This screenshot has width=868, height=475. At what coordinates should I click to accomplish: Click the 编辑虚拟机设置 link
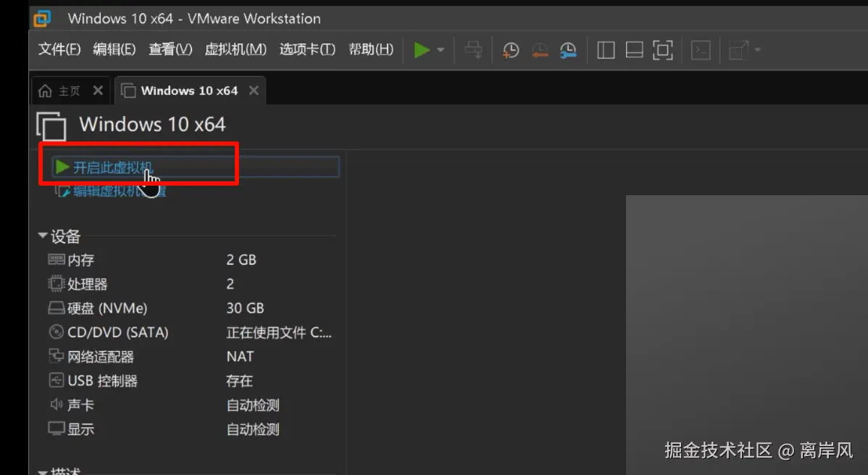[120, 191]
